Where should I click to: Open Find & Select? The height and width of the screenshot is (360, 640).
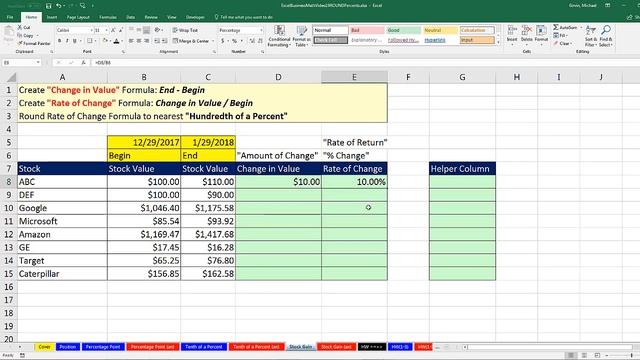[x=606, y=36]
